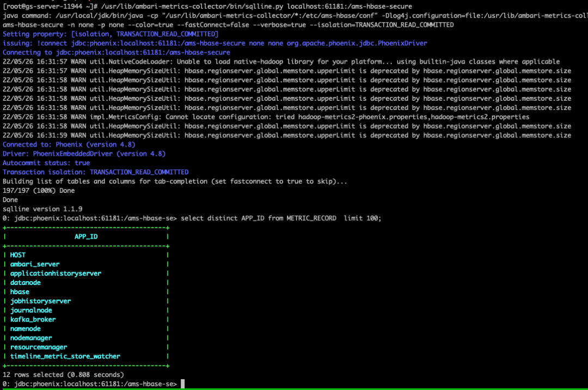Click the 'Setting property: [isolation' line
This screenshot has width=588, height=390.
click(x=111, y=34)
